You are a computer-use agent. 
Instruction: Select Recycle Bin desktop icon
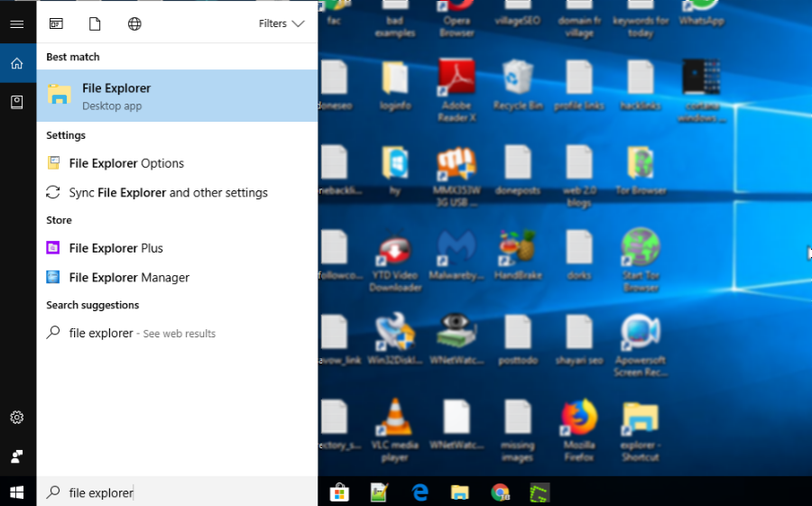click(518, 84)
